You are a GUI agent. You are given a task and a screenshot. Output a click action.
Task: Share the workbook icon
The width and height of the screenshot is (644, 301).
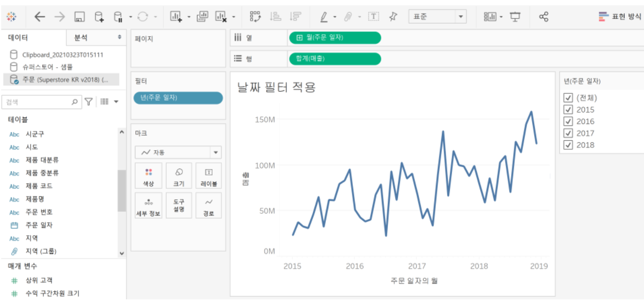pos(543,17)
